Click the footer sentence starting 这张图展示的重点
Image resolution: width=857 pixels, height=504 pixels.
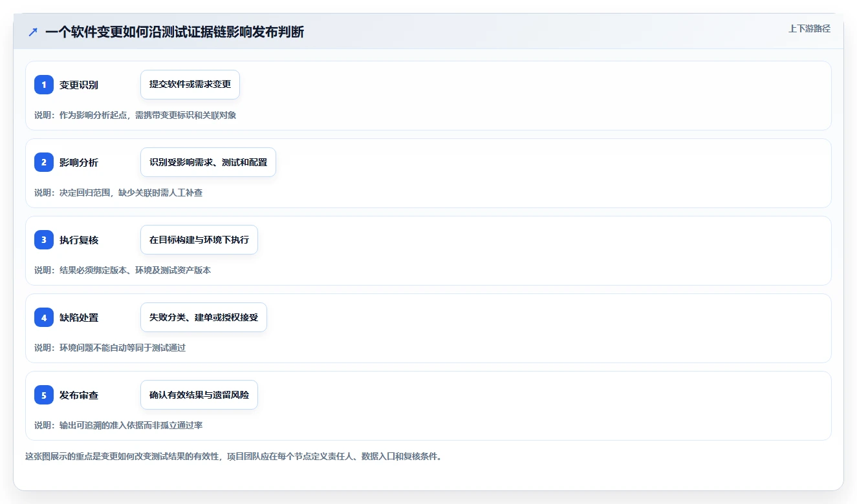click(x=233, y=456)
